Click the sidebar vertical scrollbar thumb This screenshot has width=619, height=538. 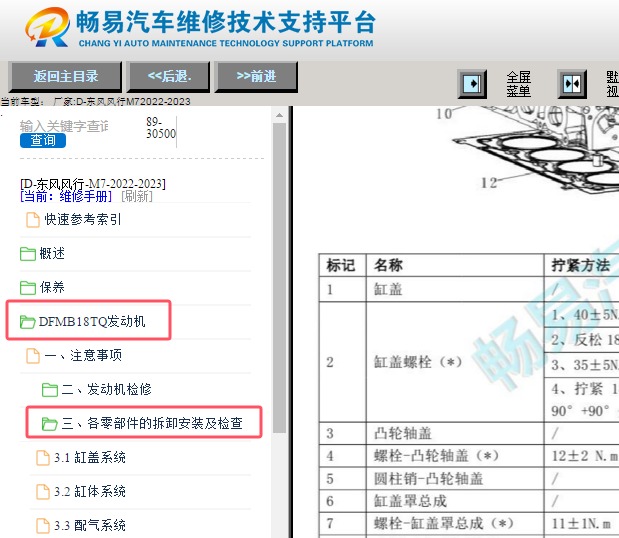(x=279, y=278)
